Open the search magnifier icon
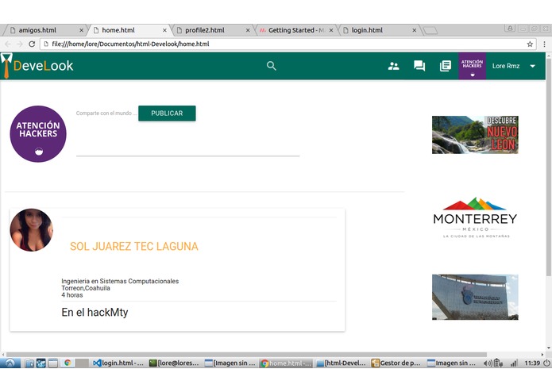Image resolution: width=552 pixels, height=392 pixels. point(271,66)
